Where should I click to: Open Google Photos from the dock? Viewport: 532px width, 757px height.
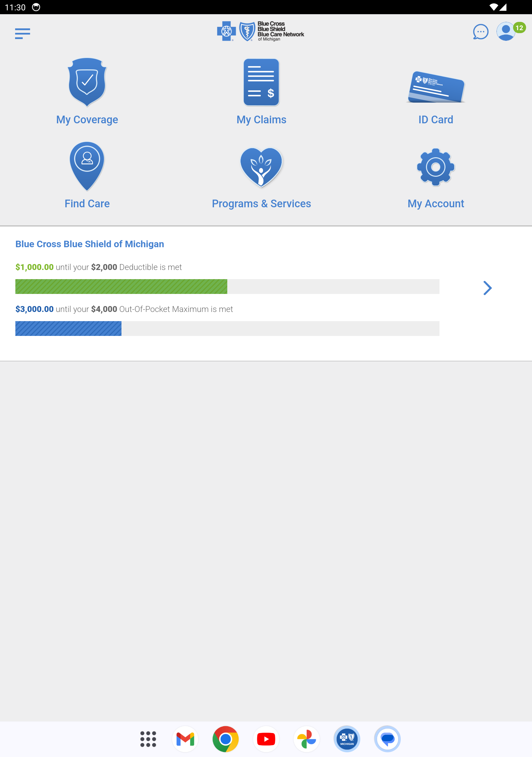306,739
